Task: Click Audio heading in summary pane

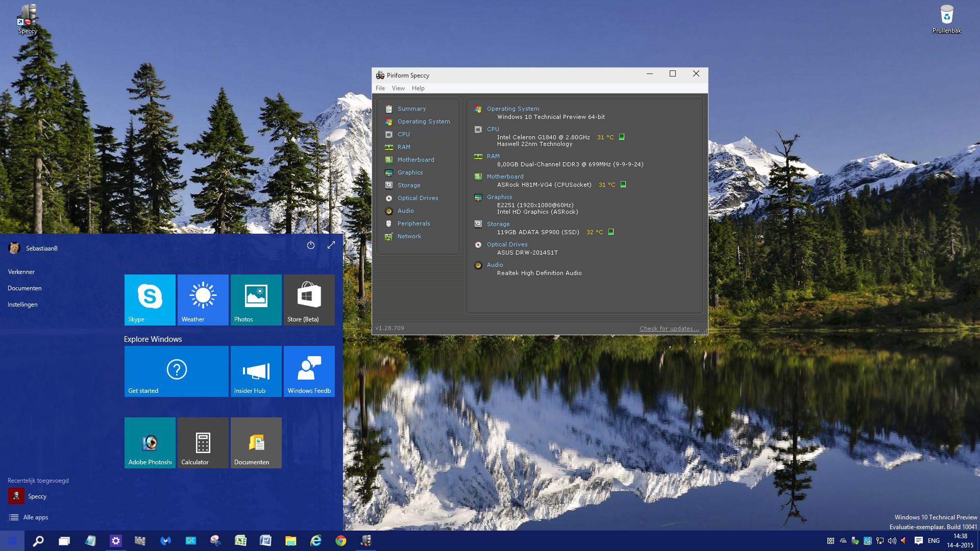Action: pyautogui.click(x=495, y=265)
